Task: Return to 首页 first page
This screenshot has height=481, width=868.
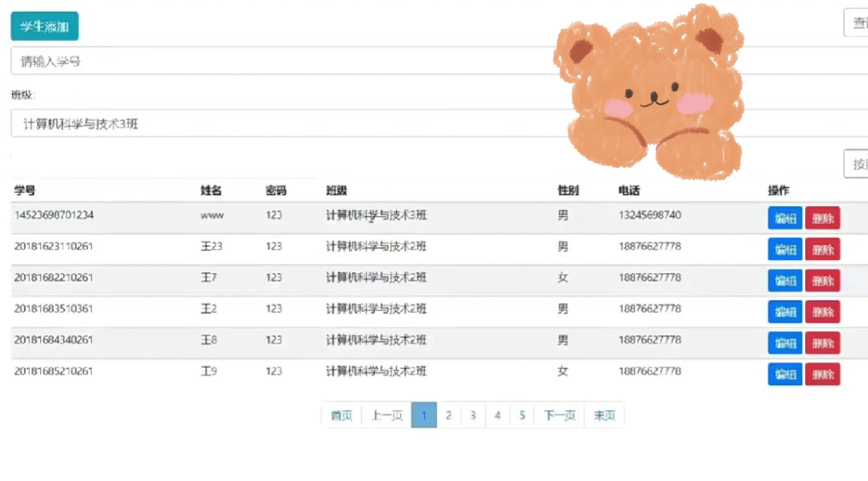Action: 341,415
